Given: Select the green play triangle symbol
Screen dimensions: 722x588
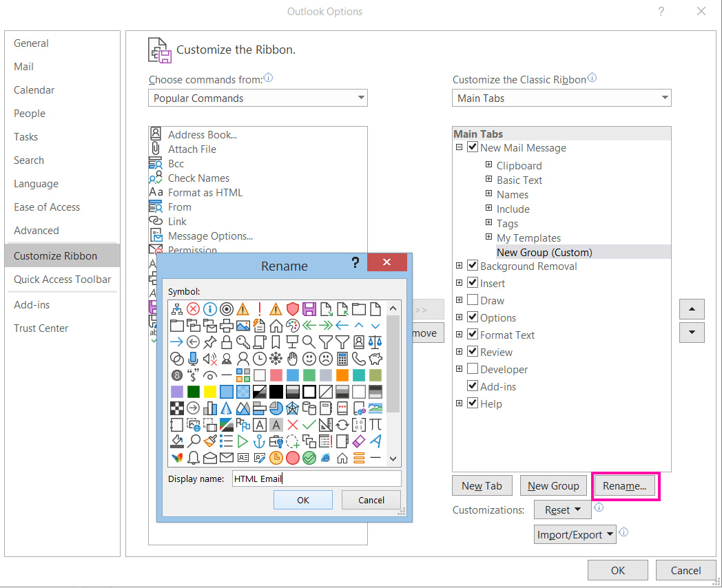Looking at the screenshot, I should 243,441.
